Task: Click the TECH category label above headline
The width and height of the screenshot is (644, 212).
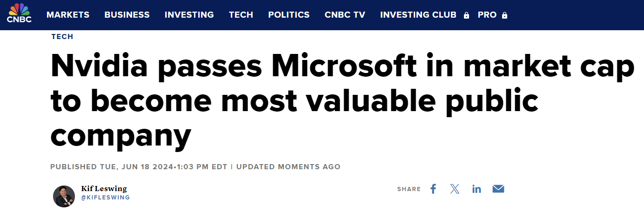Action: (62, 37)
